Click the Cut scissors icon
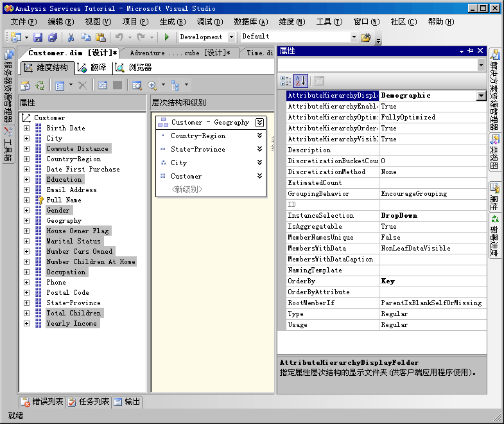Screen dimensions: 504x424 (71, 37)
